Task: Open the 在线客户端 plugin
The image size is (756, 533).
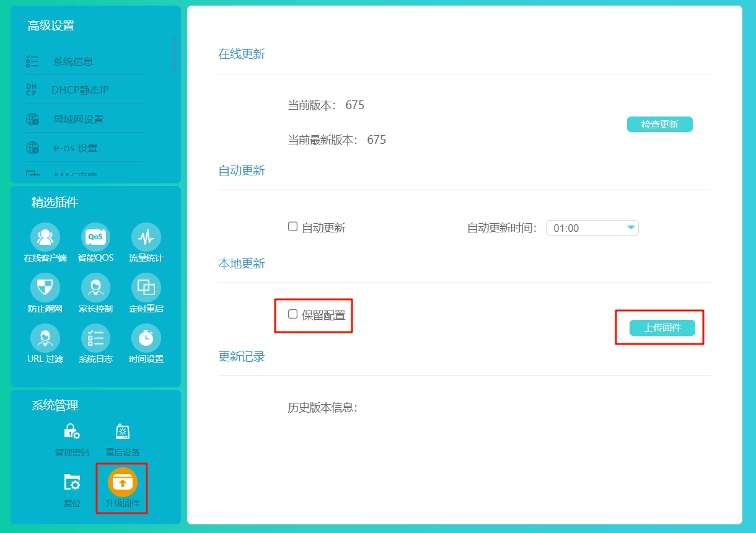Action: pos(45,236)
